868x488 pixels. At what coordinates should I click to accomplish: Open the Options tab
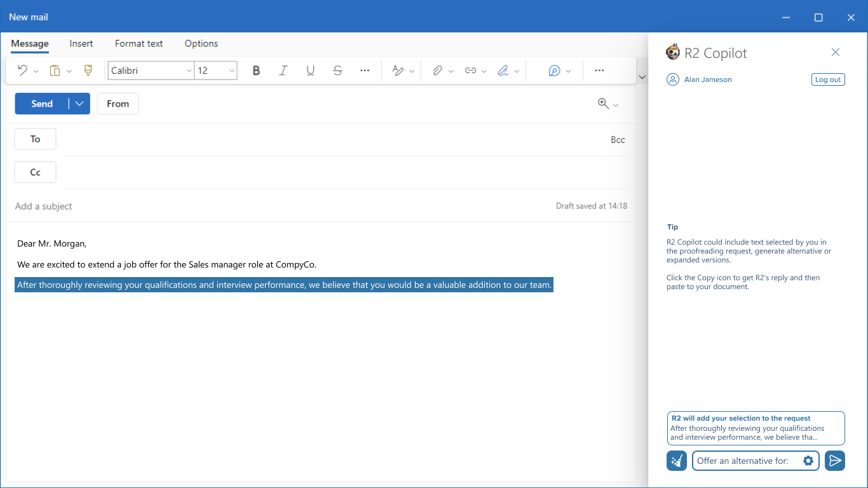[x=201, y=44]
